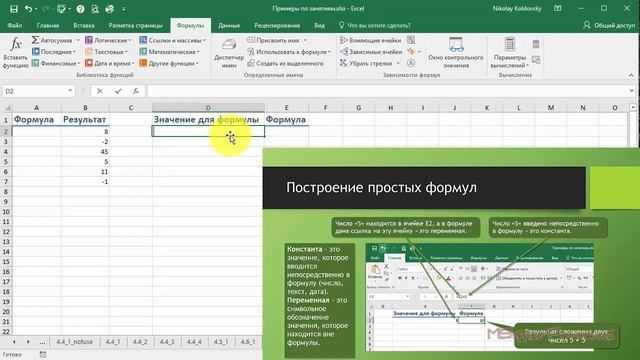
Task: Select the row 5 header
Action: [x=6, y=162]
